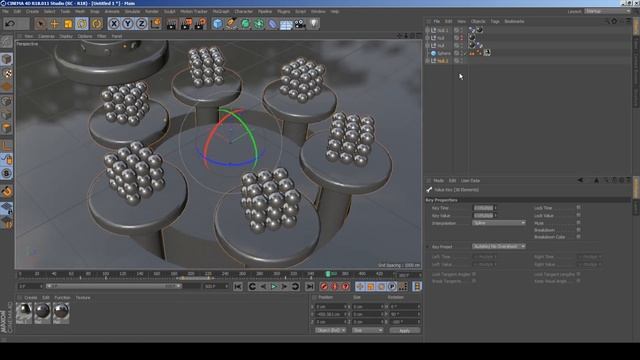Add a light object
The image size is (640, 360).
click(x=313, y=24)
